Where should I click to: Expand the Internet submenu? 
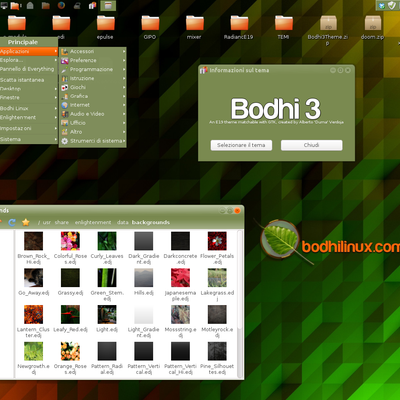93,105
